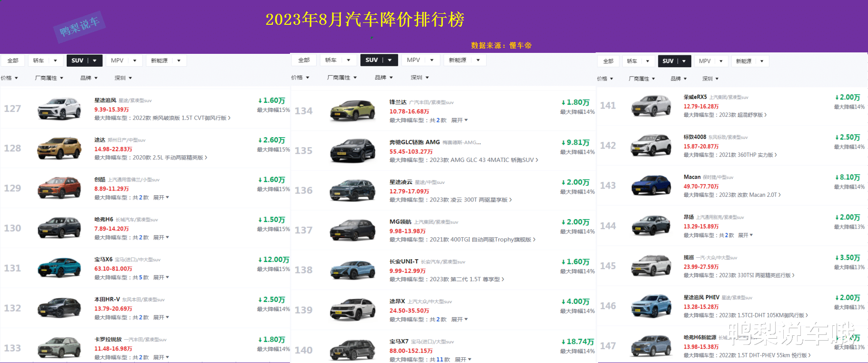Open 深圳 city filter above rank 134 list
Image resolution: width=868 pixels, height=363 pixels.
420,77
